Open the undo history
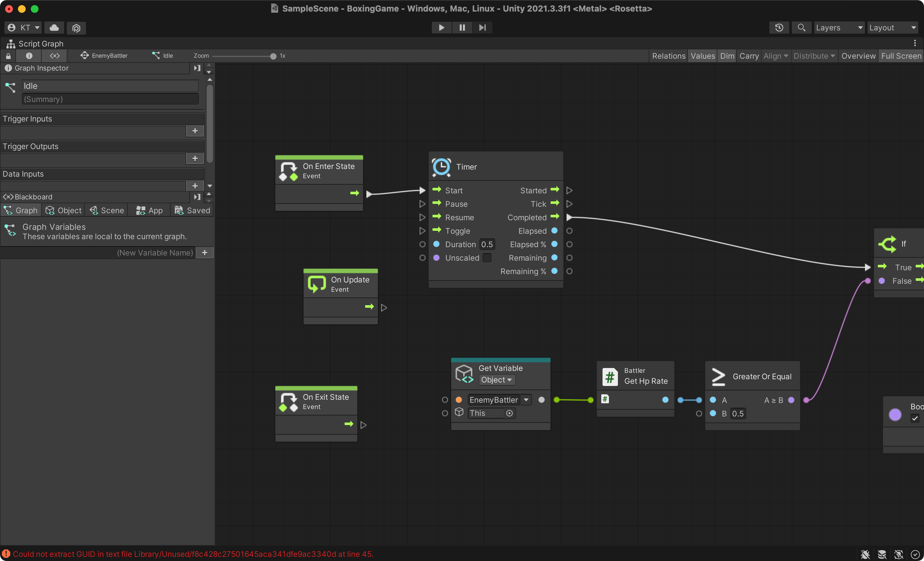Viewport: 924px width, 561px height. click(779, 28)
